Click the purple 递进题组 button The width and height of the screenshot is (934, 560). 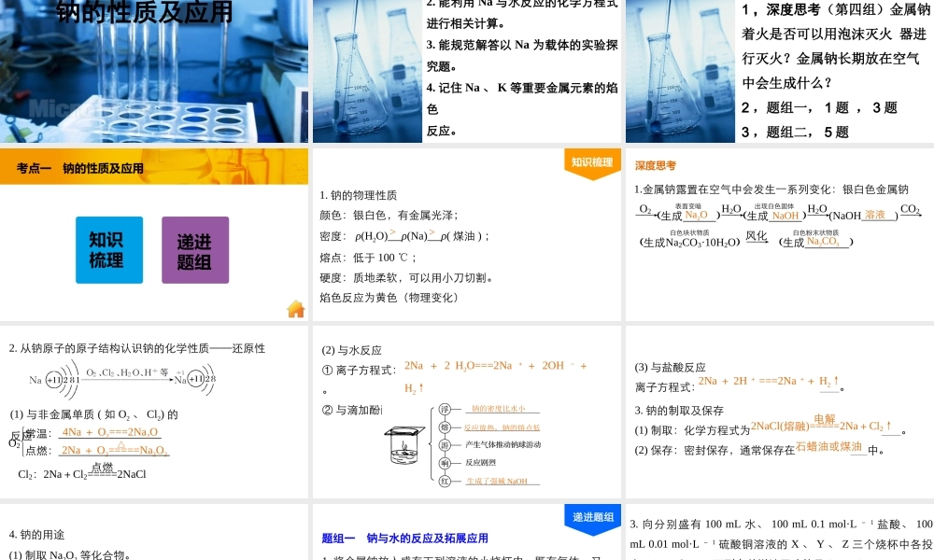(195, 250)
